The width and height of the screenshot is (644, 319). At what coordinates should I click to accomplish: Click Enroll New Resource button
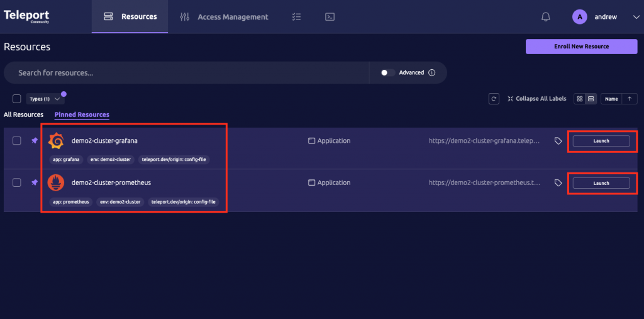click(x=581, y=47)
